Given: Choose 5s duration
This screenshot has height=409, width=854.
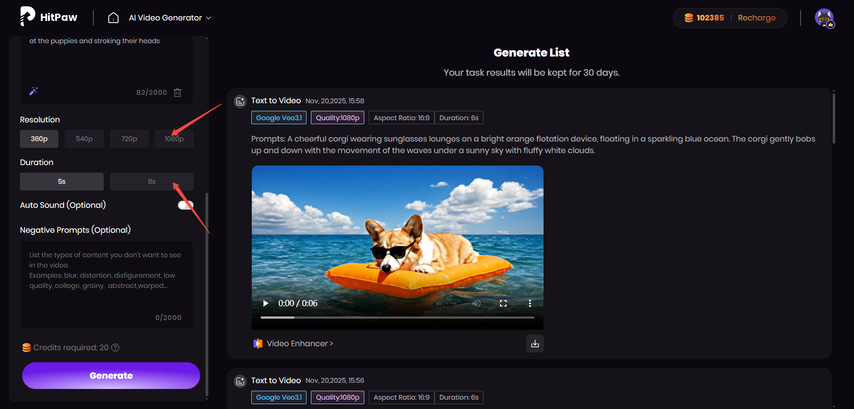Looking at the screenshot, I should (x=62, y=181).
